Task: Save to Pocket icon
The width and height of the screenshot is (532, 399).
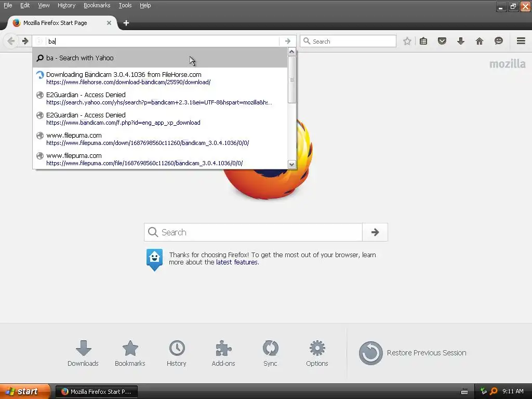Action: pyautogui.click(x=442, y=42)
